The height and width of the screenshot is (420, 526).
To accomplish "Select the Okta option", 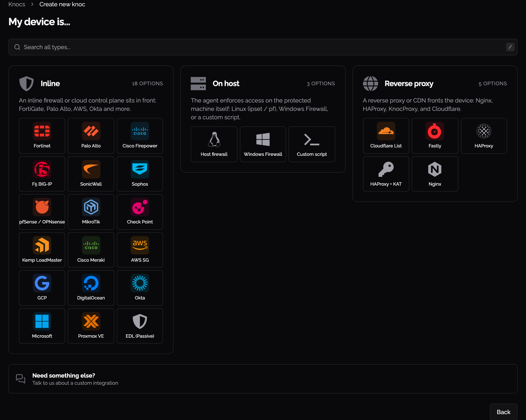I will click(x=140, y=288).
